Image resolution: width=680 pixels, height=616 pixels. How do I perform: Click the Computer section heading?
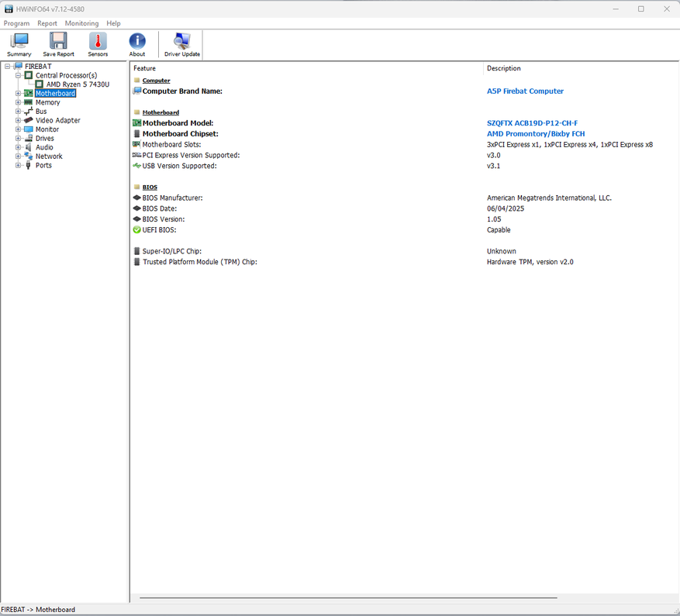click(x=156, y=81)
